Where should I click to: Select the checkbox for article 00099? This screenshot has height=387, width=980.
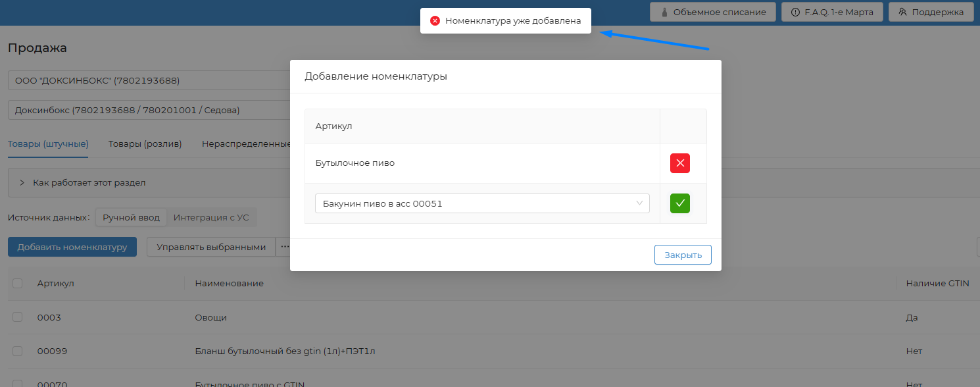(x=18, y=351)
